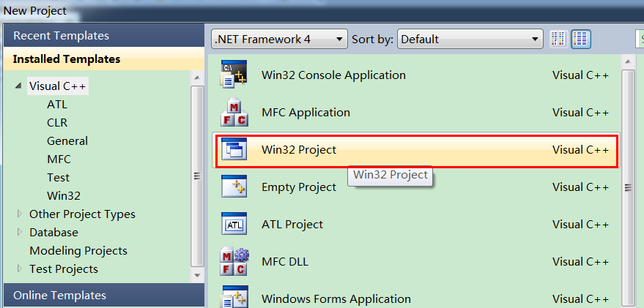
Task: Select the Visual C++ category
Action: tap(57, 86)
